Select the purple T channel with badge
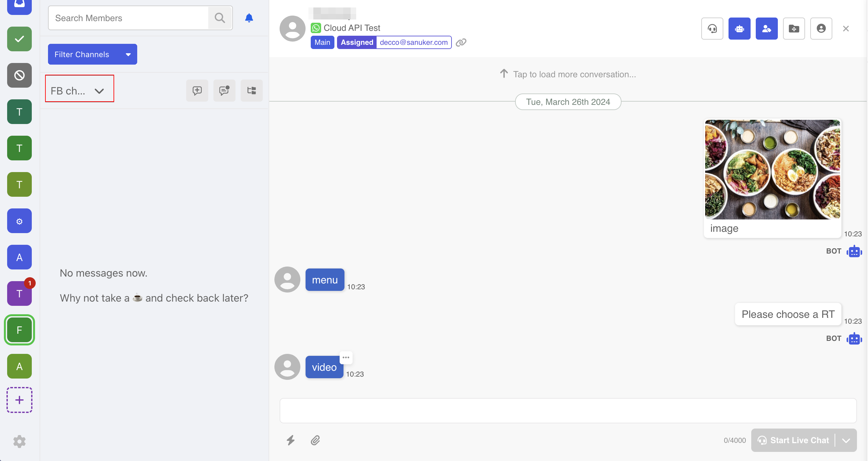This screenshot has width=868, height=461. [x=19, y=293]
